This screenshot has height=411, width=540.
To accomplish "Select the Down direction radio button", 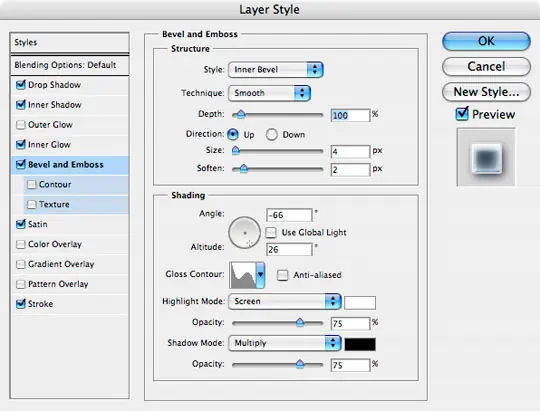I will 271,134.
